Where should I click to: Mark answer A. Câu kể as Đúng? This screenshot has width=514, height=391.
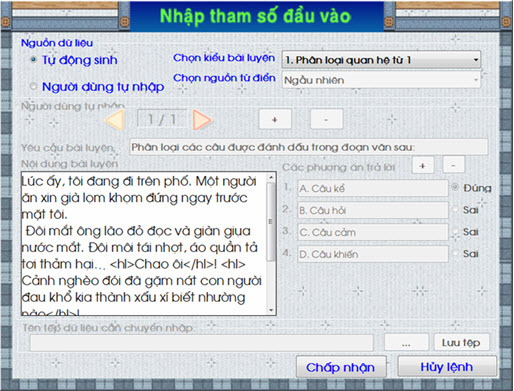455,187
